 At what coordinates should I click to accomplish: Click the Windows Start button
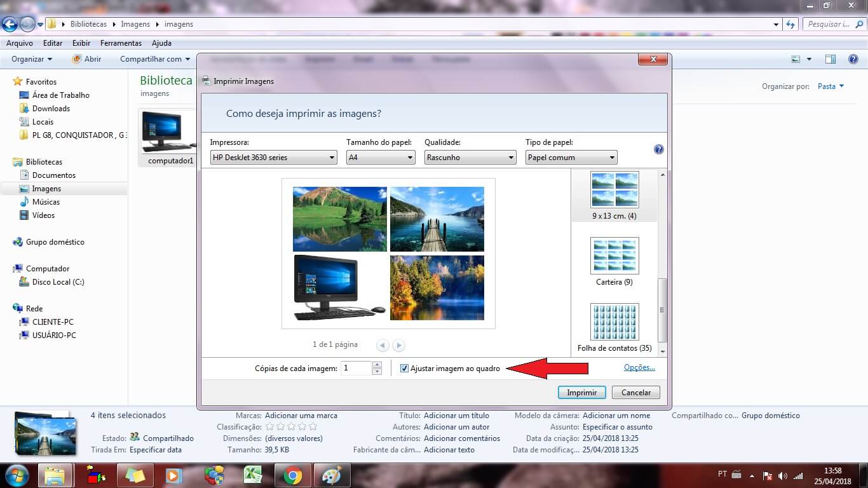[16, 475]
